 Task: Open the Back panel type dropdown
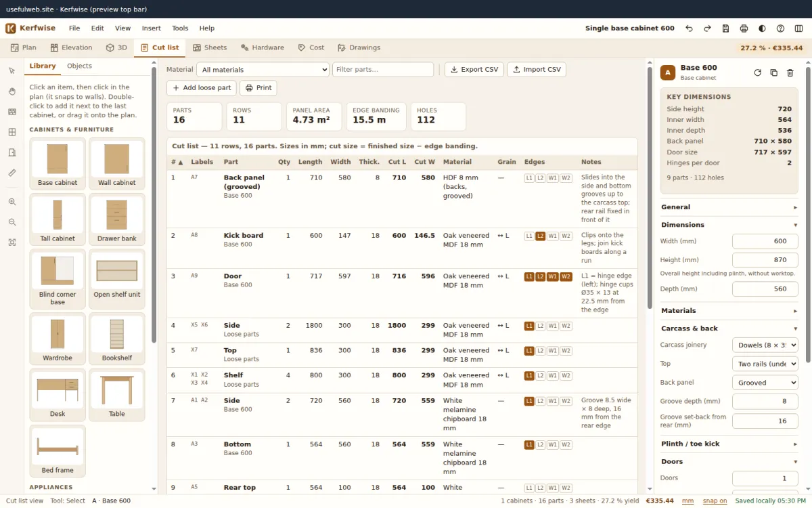tap(765, 383)
